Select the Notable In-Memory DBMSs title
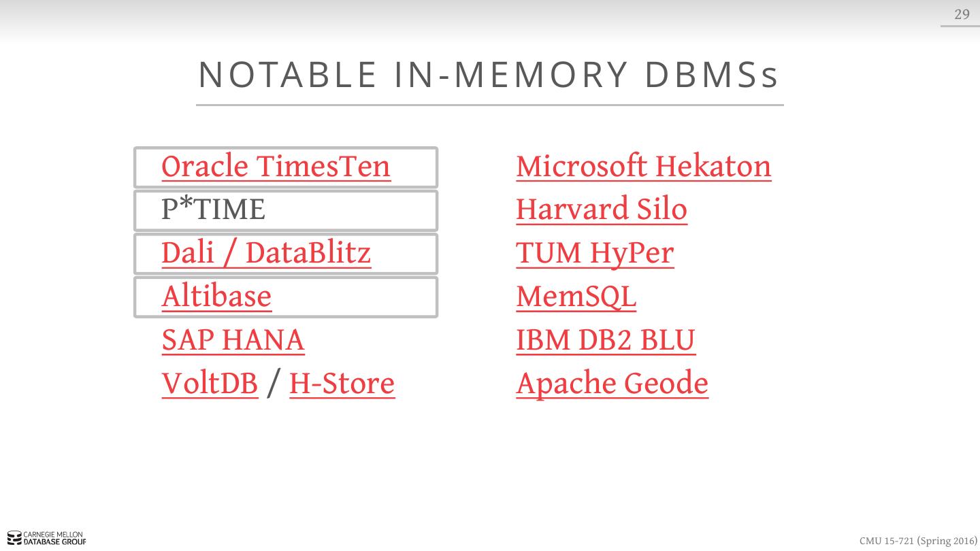Screen dimensions: 980x551 pyautogui.click(x=489, y=75)
